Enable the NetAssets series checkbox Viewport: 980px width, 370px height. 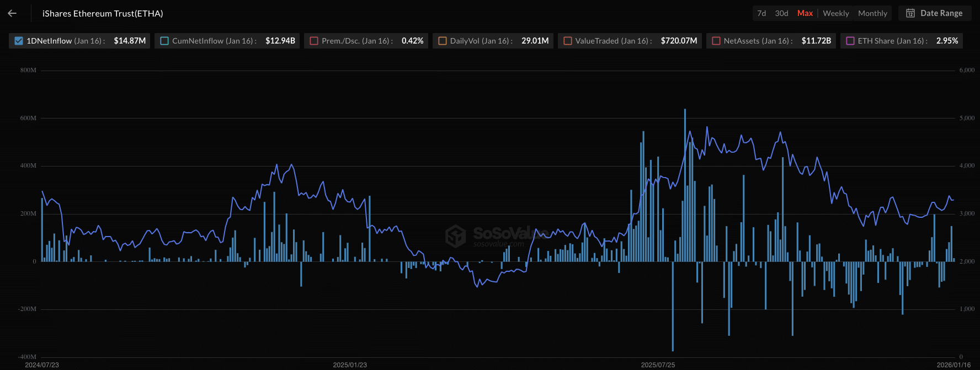click(x=716, y=41)
